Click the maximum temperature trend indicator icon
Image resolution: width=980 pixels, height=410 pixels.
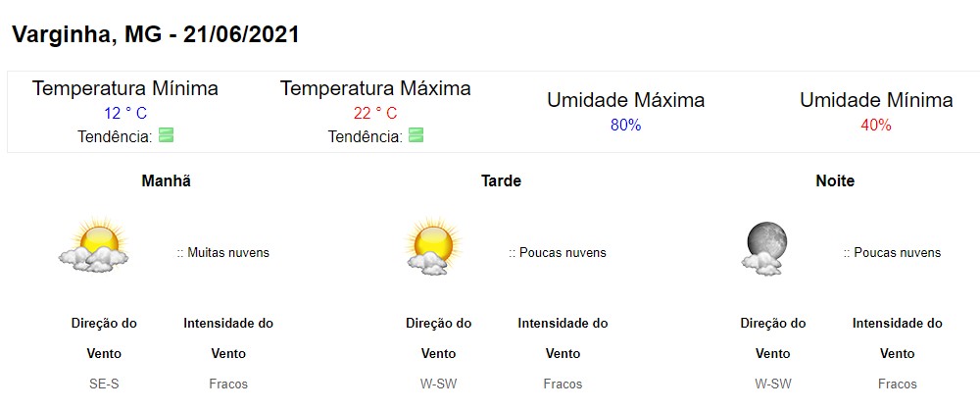coord(416,134)
